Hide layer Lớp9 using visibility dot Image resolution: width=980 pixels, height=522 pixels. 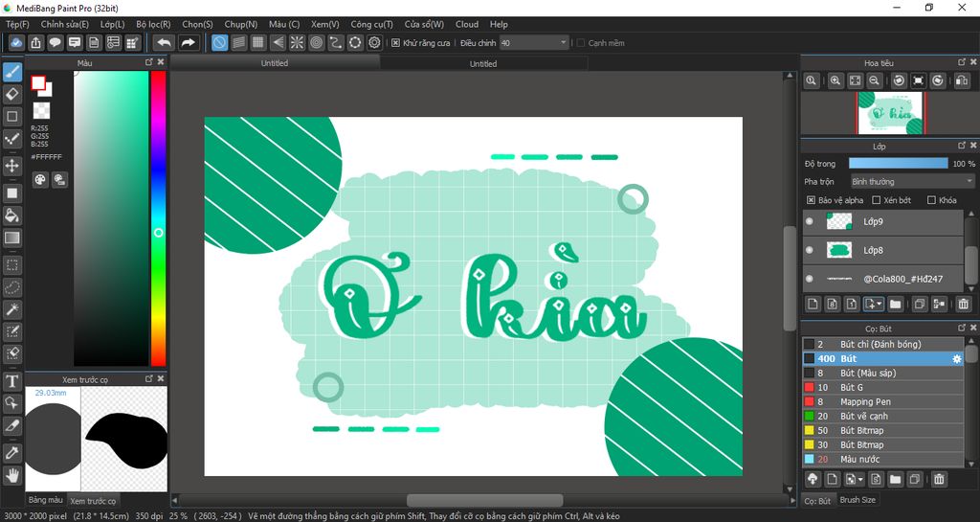point(810,221)
